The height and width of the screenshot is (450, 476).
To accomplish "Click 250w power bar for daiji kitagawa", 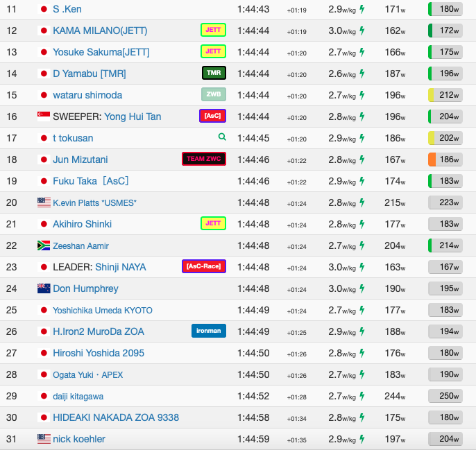I will (x=445, y=396).
